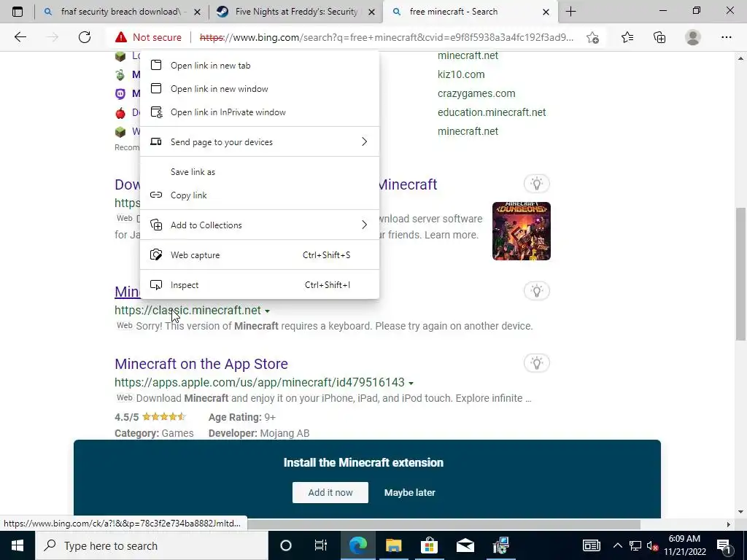747x560 pixels.
Task: Click the horizontal scrollbar right arrow
Action: point(729,524)
